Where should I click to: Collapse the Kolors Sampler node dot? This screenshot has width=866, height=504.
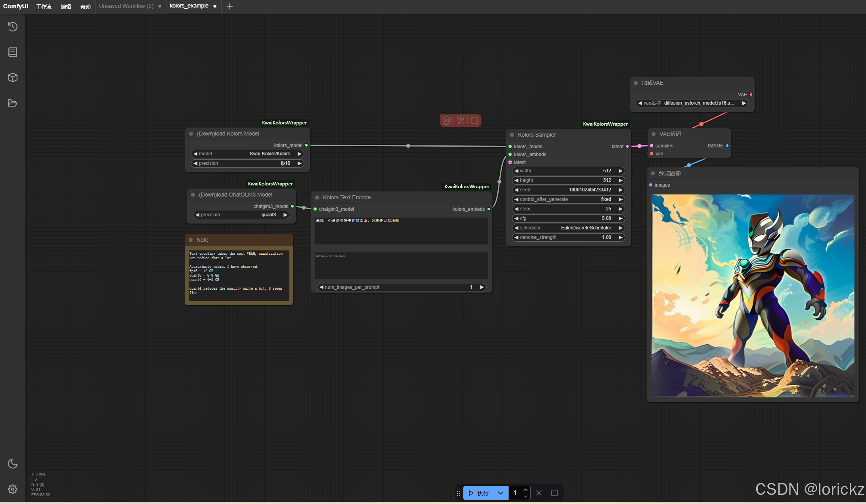coord(512,135)
